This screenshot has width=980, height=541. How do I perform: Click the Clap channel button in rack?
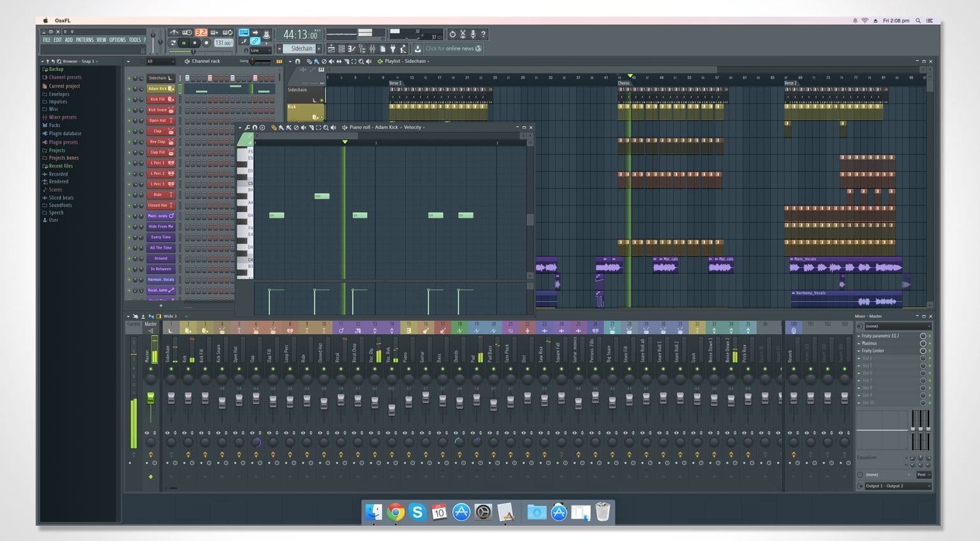coord(157,131)
